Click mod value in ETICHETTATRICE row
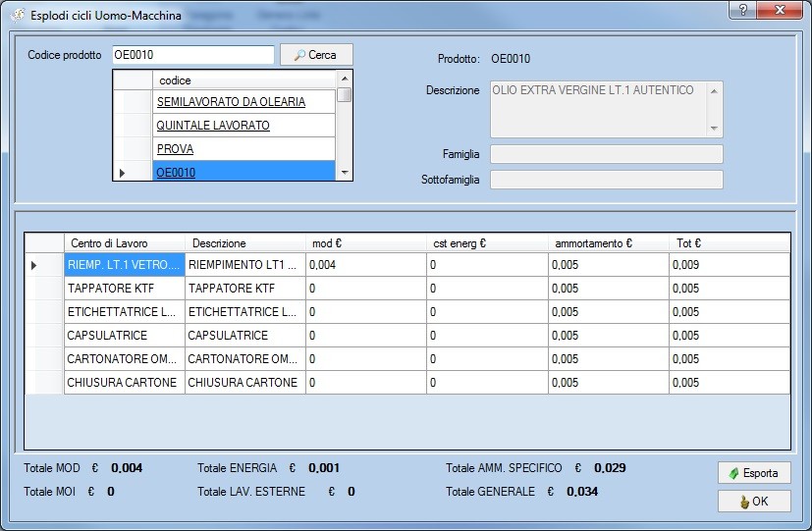This screenshot has height=531, width=812. pos(366,311)
